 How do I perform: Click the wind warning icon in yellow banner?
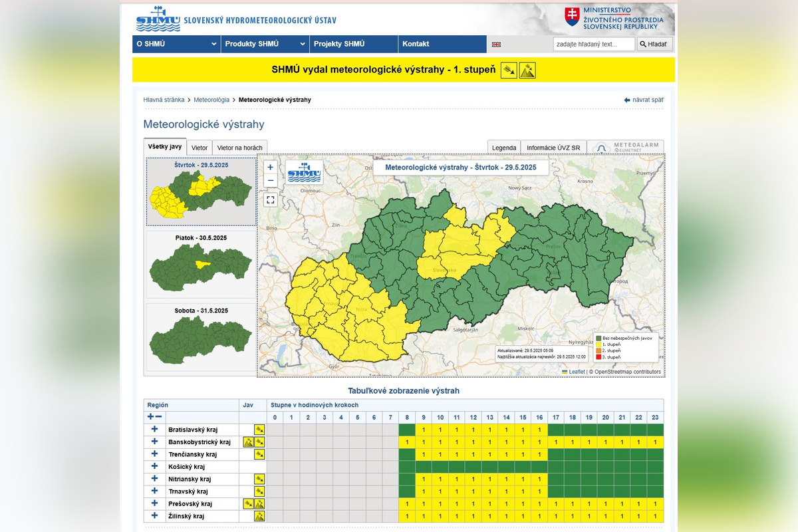point(509,70)
